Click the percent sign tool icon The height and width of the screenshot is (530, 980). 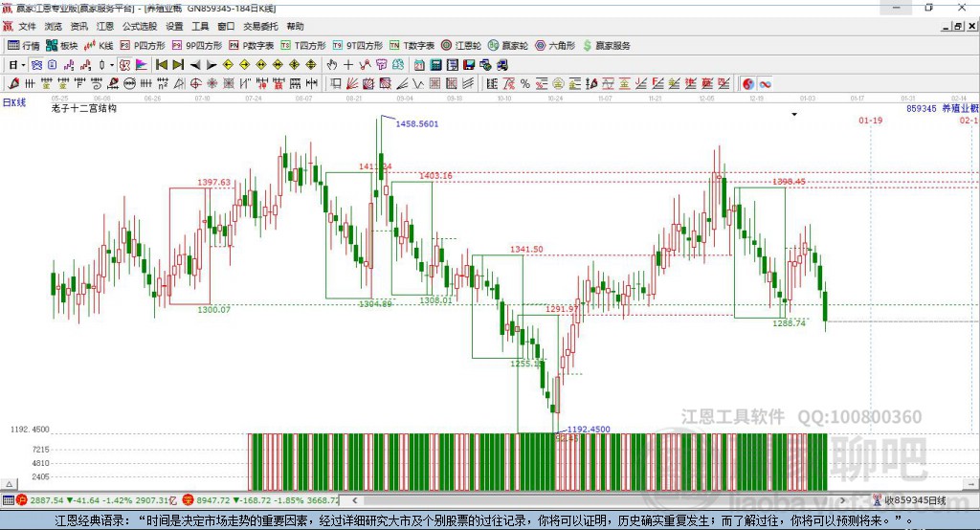(525, 84)
